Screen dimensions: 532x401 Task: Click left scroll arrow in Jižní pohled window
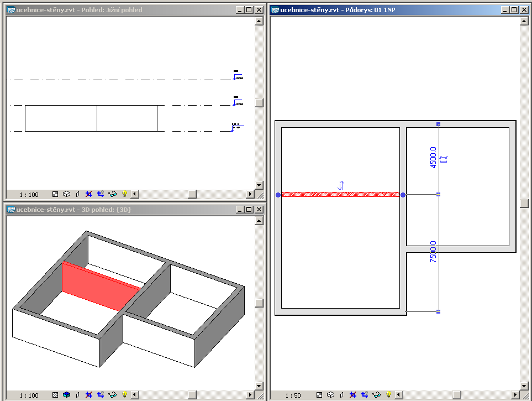pos(135,194)
